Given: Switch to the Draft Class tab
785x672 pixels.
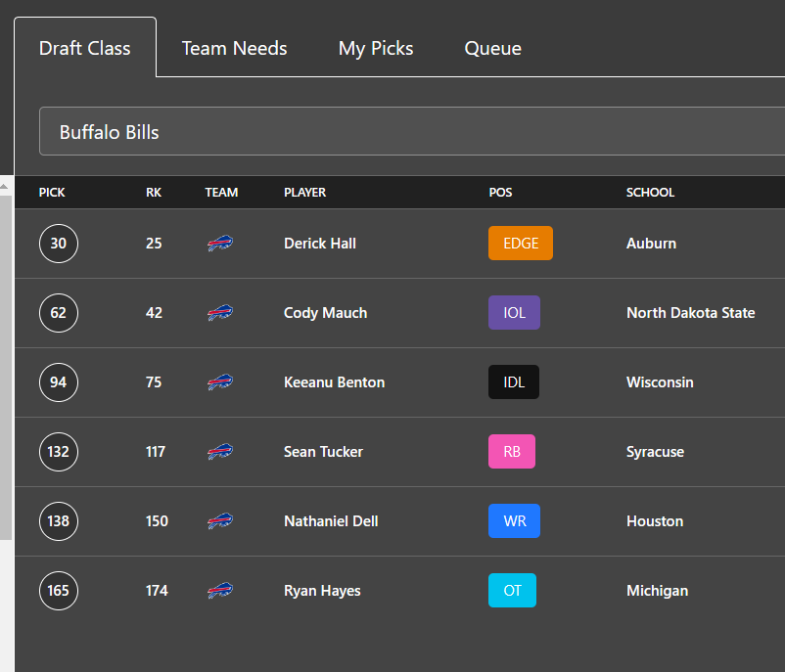Looking at the screenshot, I should click(x=84, y=48).
